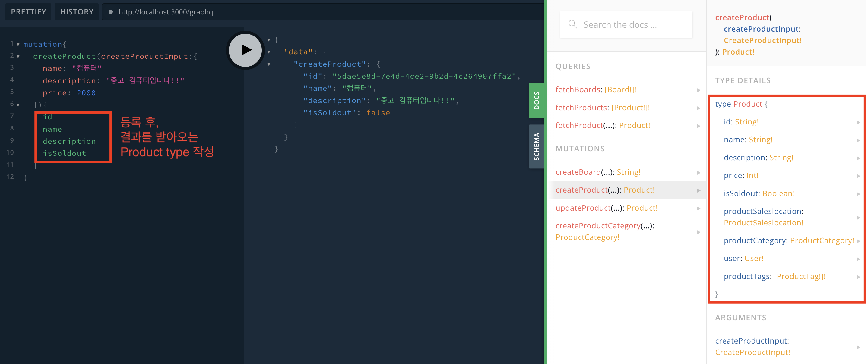Open the HISTORY panel

(77, 12)
